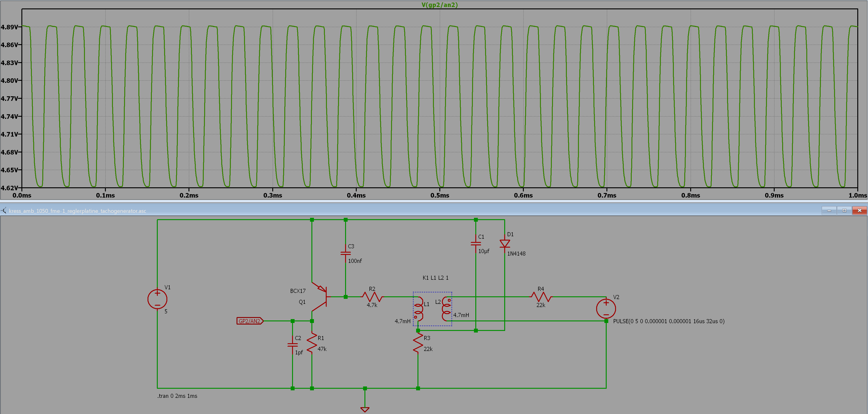
Task: Click the V1 voltage source symbol
Action: point(157,299)
